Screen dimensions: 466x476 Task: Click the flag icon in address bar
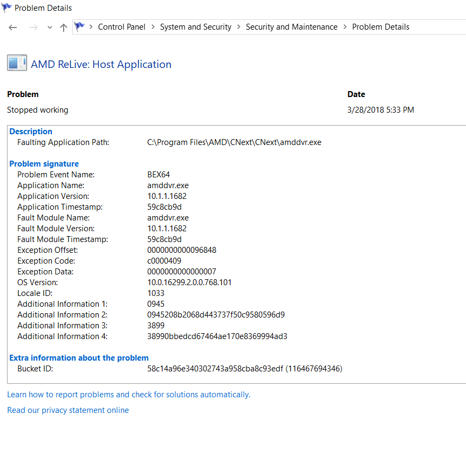79,27
